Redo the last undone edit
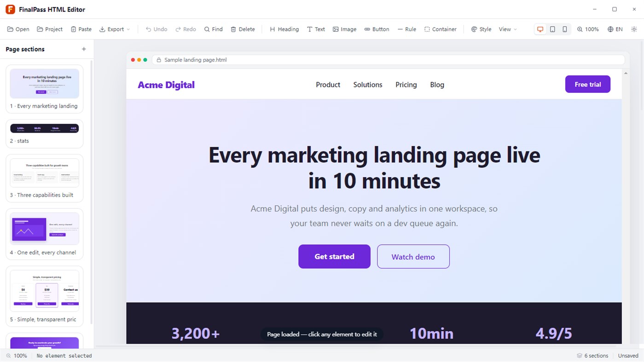644x362 pixels. tap(186, 29)
